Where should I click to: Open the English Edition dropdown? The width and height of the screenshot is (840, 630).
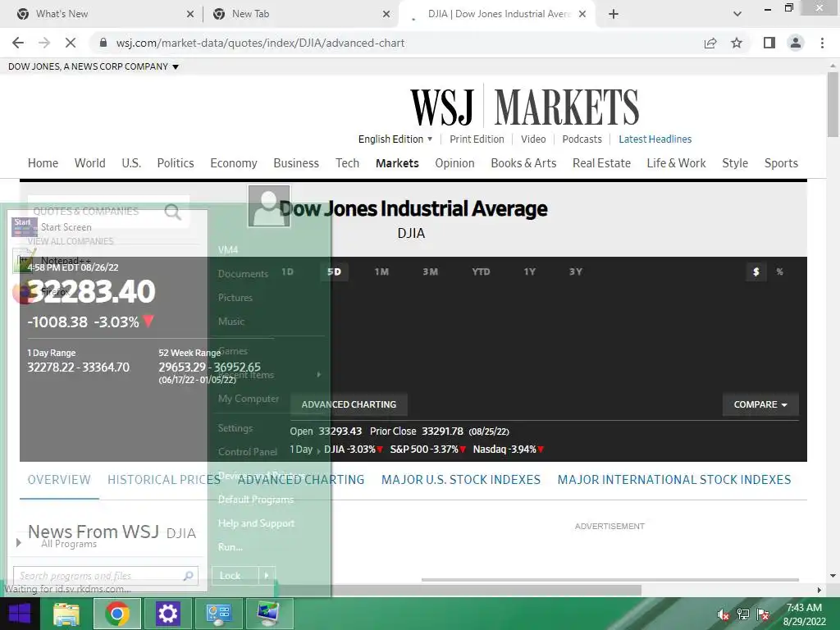(x=395, y=139)
